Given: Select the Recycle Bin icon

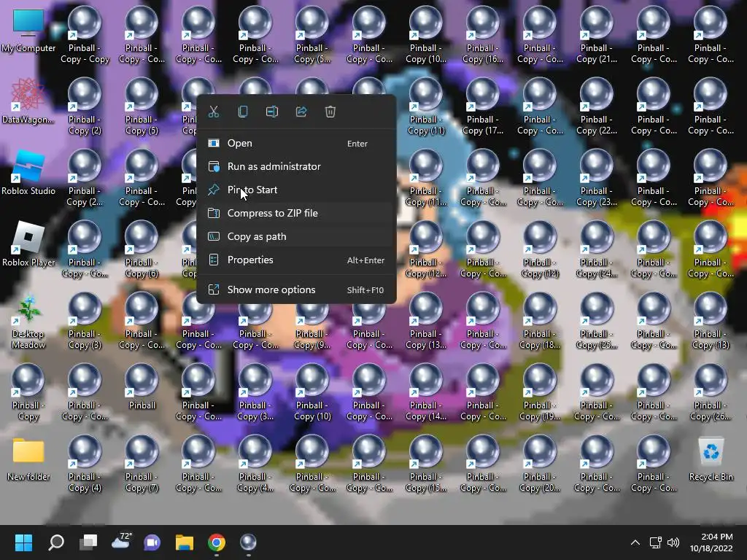Looking at the screenshot, I should [x=711, y=459].
